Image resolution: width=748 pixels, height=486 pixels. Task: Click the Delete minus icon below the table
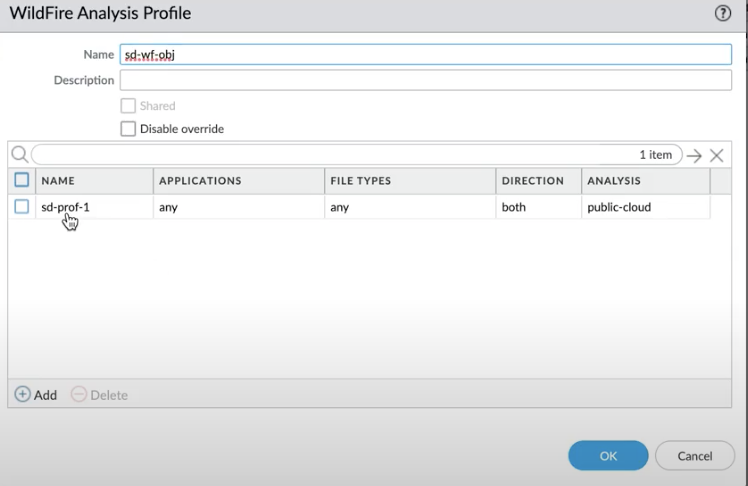[79, 395]
